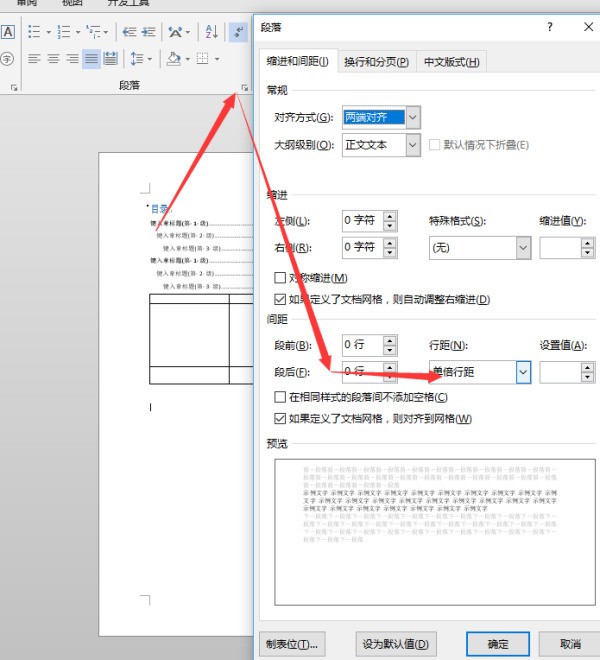Click the character border A icon
The height and width of the screenshot is (660, 600).
[8, 32]
